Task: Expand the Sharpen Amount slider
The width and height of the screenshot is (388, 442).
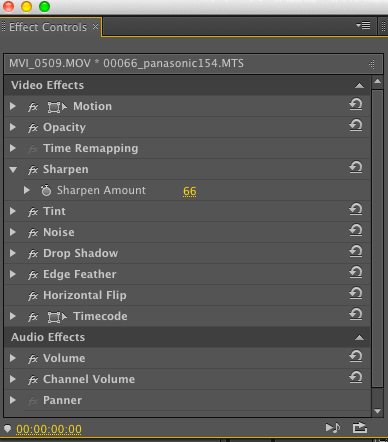Action: click(x=27, y=190)
